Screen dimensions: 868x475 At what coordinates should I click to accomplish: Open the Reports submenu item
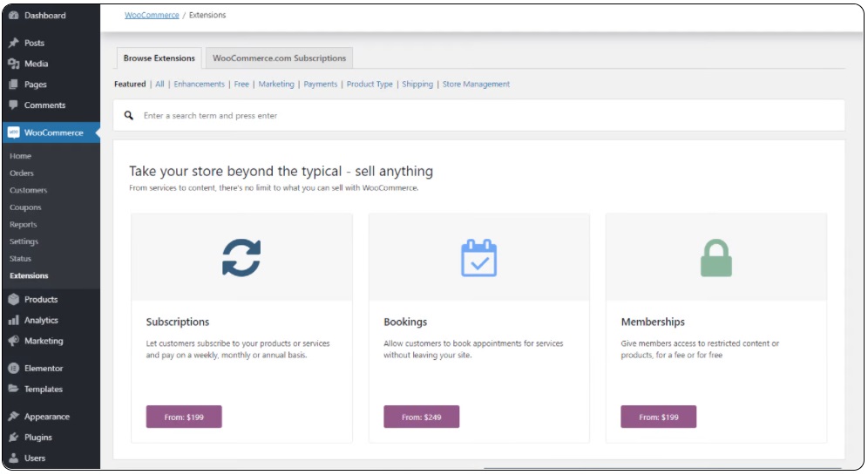pyautogui.click(x=24, y=225)
